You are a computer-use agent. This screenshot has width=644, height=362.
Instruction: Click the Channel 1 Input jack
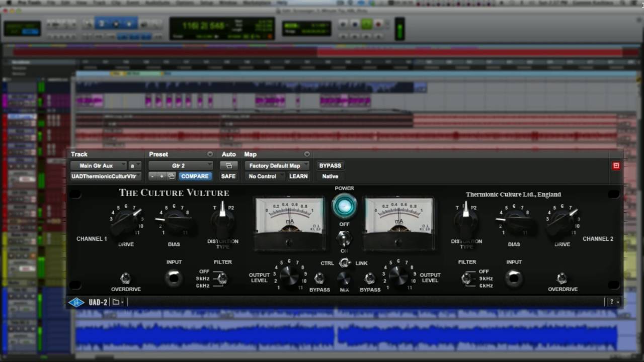tap(174, 278)
